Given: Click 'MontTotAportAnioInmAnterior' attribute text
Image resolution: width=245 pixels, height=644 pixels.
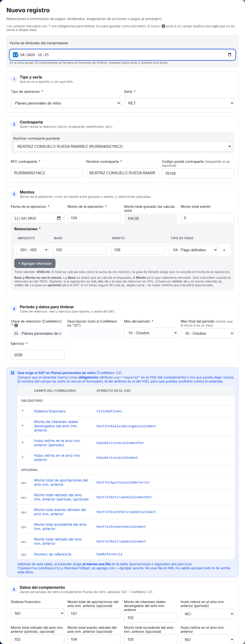Looking at the screenshot, I should coord(123,482).
